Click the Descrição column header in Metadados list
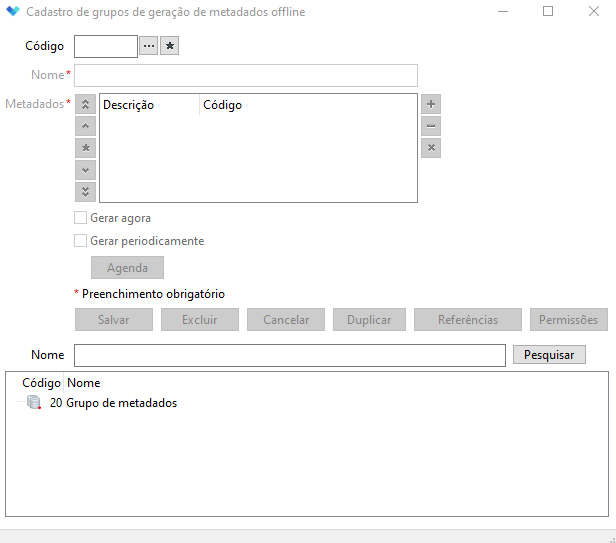This screenshot has height=543, width=616. [x=150, y=105]
